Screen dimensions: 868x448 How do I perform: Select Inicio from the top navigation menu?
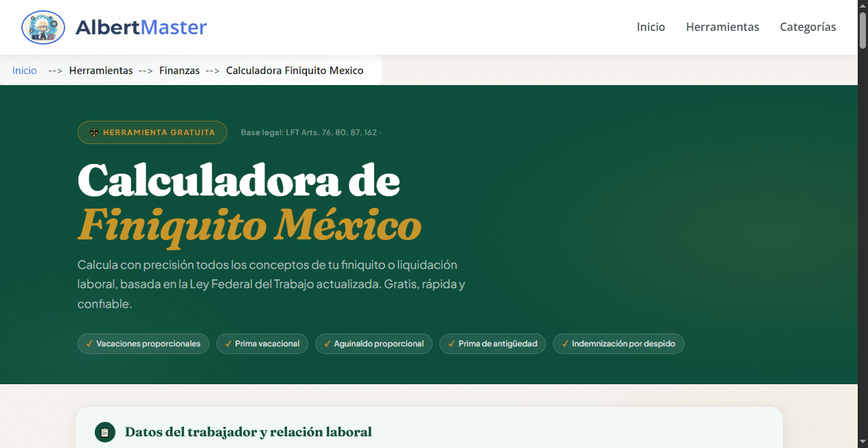(x=650, y=27)
